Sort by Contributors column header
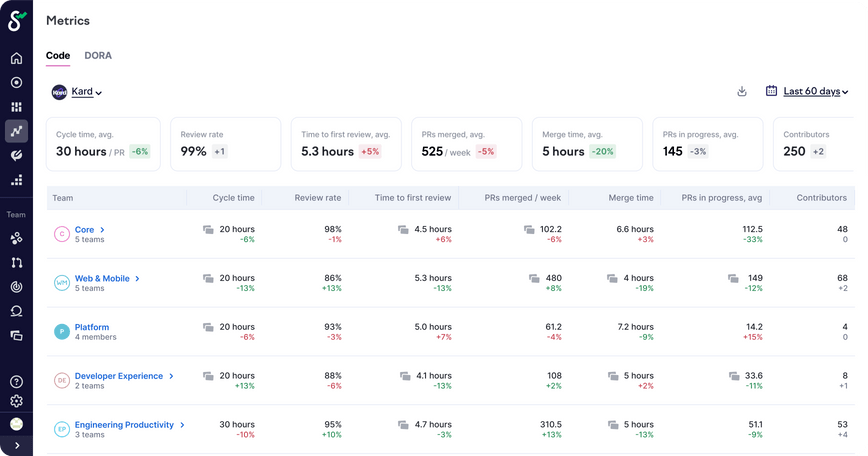868x456 pixels. tap(822, 198)
